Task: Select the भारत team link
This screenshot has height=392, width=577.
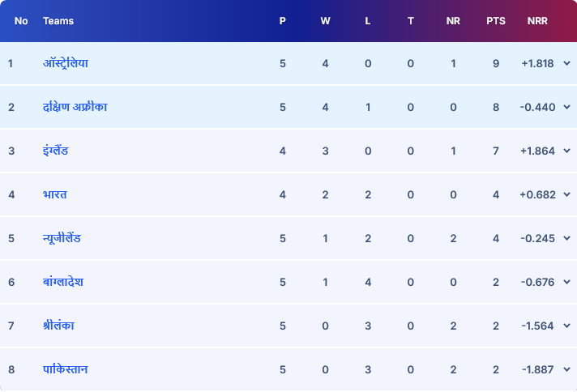Action: pos(55,194)
